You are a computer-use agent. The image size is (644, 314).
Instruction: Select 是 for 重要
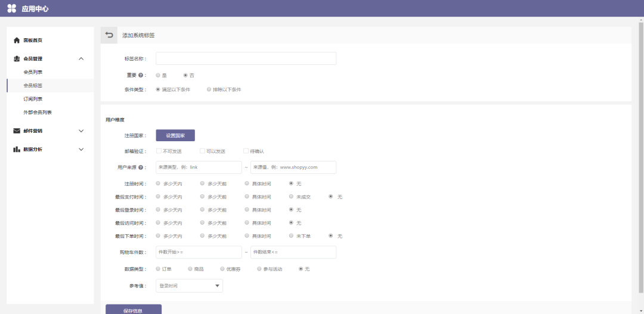[x=158, y=75]
